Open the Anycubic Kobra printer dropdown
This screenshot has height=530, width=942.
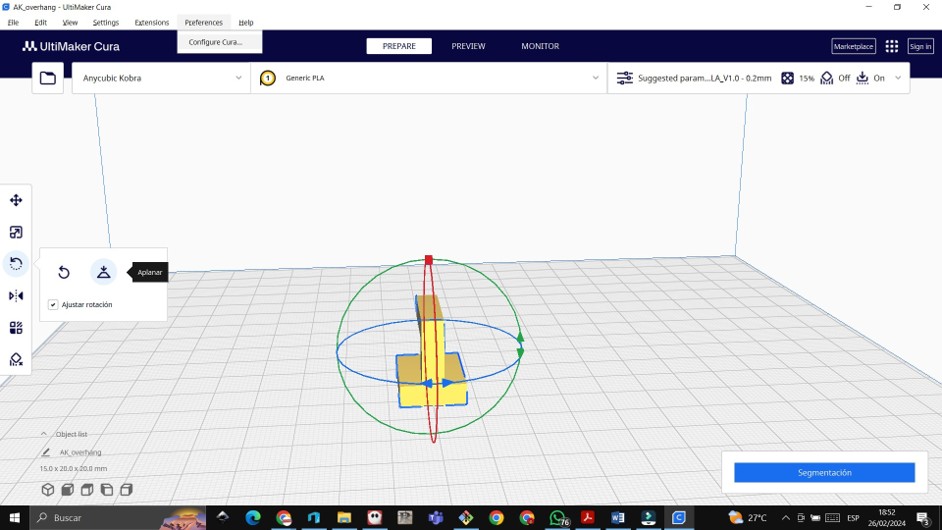162,78
